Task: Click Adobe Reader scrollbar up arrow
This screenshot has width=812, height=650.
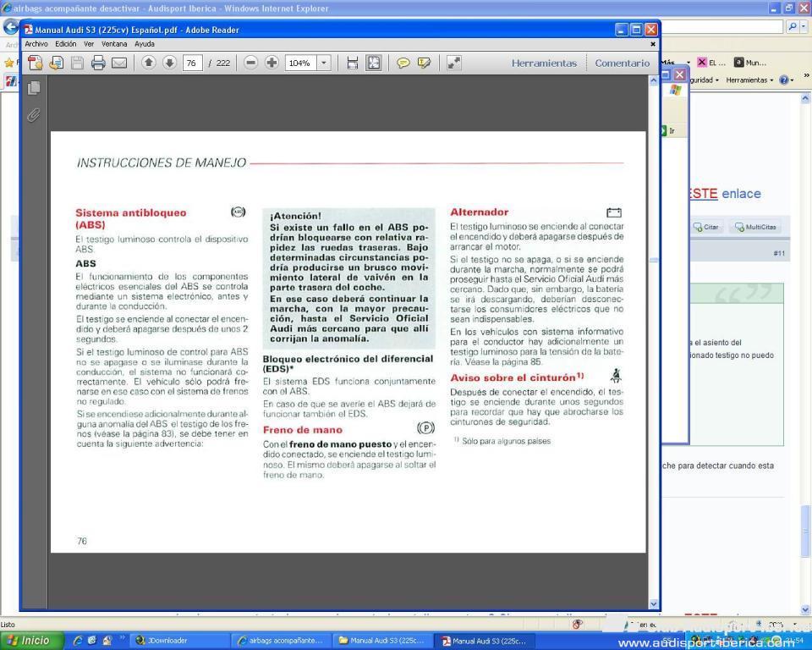Action: [653, 81]
